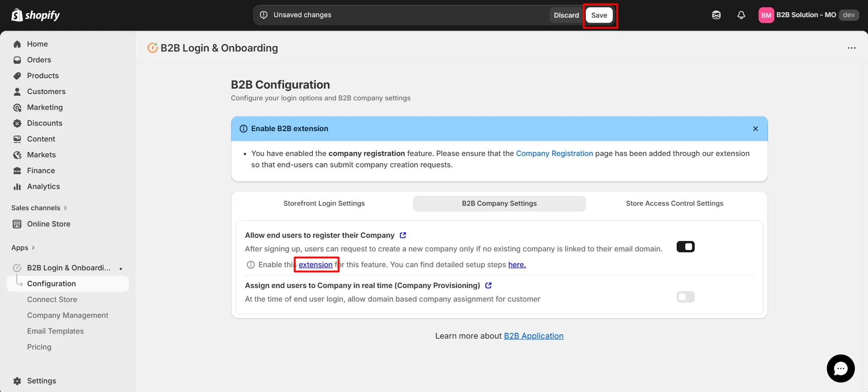Click the Content icon in sidebar
The image size is (868, 392).
17,139
